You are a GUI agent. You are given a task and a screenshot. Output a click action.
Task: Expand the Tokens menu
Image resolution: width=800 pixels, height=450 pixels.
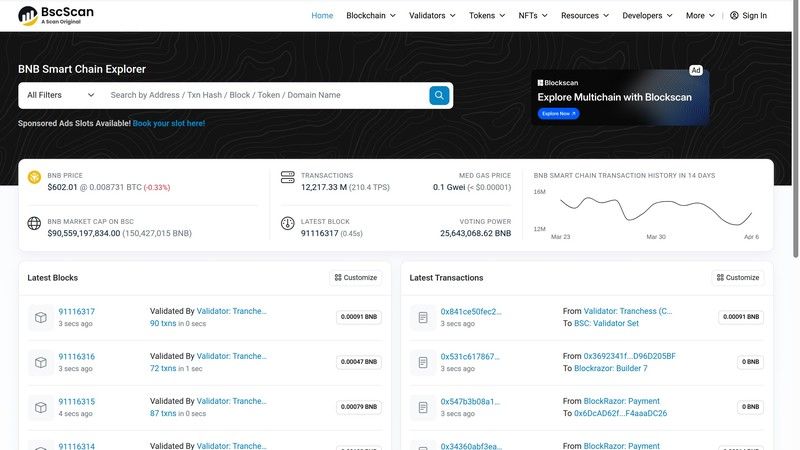487,15
